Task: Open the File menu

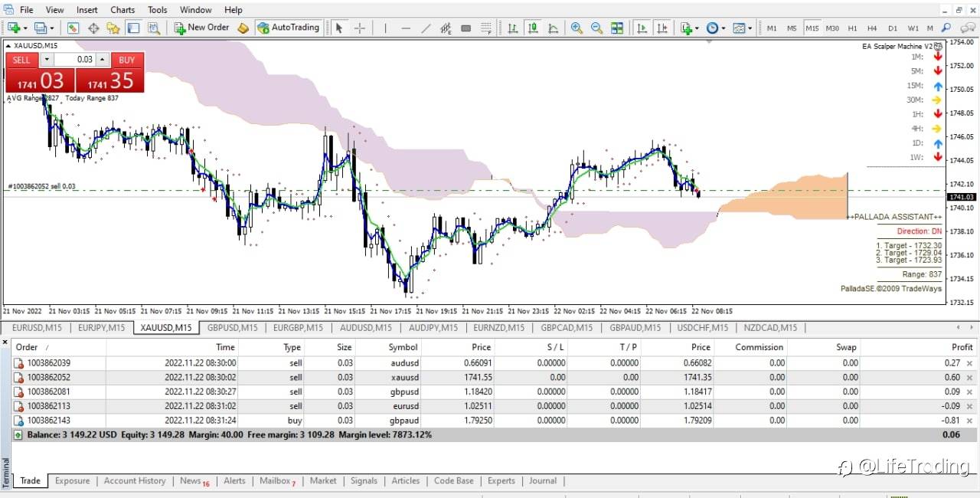Action: tap(26, 10)
